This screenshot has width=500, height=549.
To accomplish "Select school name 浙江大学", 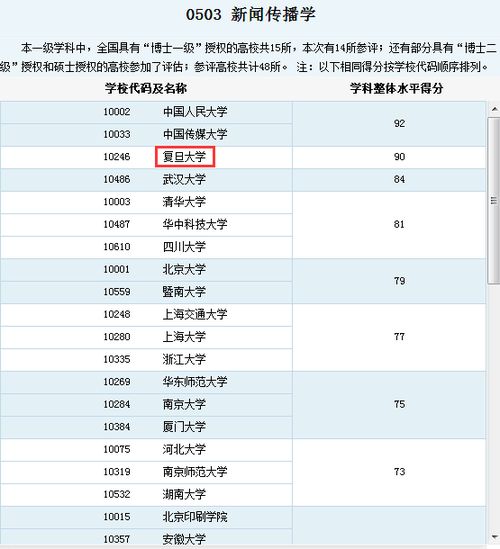I will tap(184, 359).
